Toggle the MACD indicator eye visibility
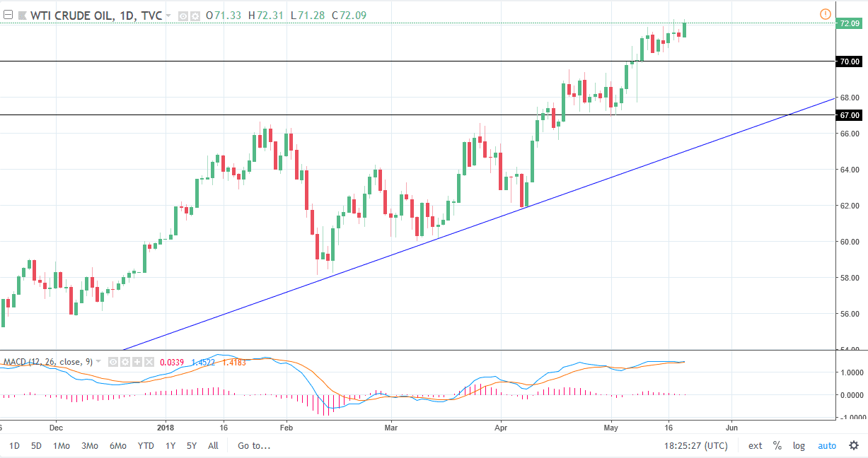The height and width of the screenshot is (458, 868). pyautogui.click(x=112, y=361)
